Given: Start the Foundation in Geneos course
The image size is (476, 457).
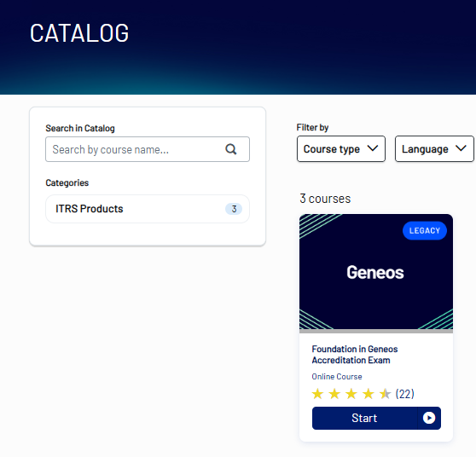Looking at the screenshot, I should click(376, 418).
